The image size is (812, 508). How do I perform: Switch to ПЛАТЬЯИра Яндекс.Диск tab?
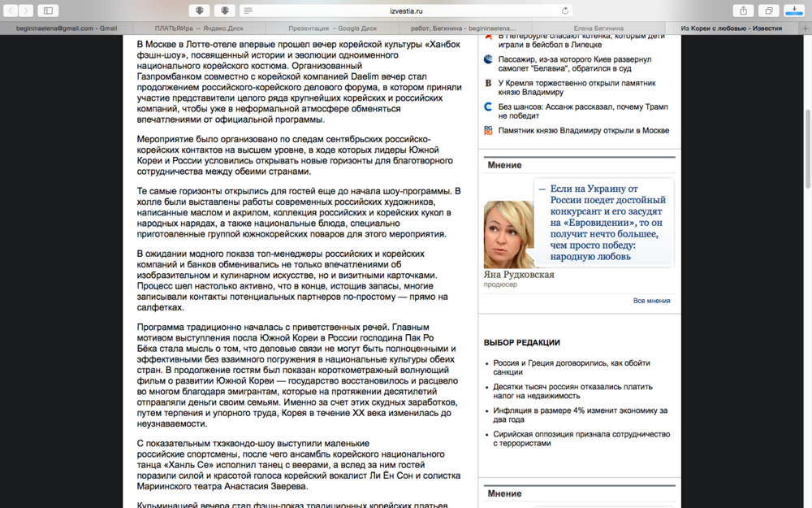tap(199, 28)
